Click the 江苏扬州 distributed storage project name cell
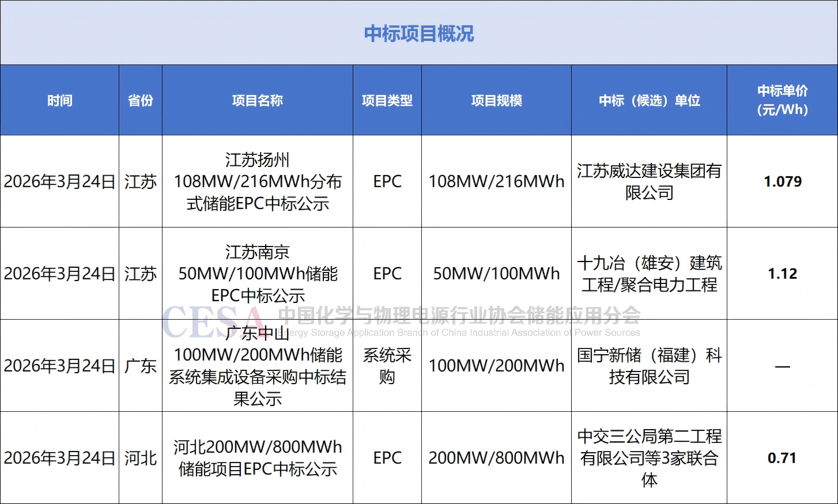Screen dimensions: 838x504 [x=257, y=181]
